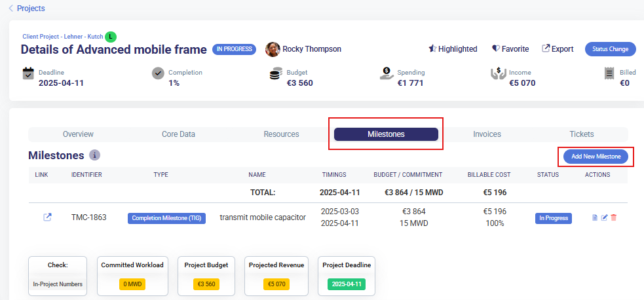Click Rocky Thompson's avatar photo
The height and width of the screenshot is (300, 644).
(x=273, y=49)
